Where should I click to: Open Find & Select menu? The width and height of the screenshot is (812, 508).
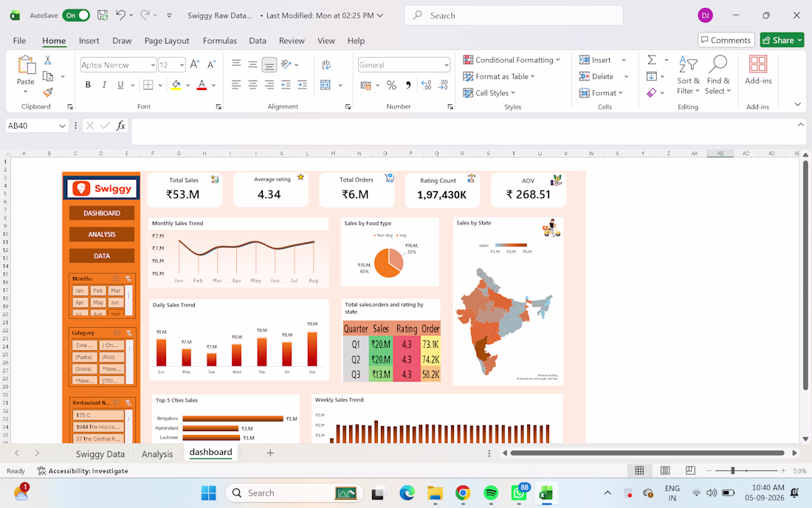pyautogui.click(x=718, y=75)
